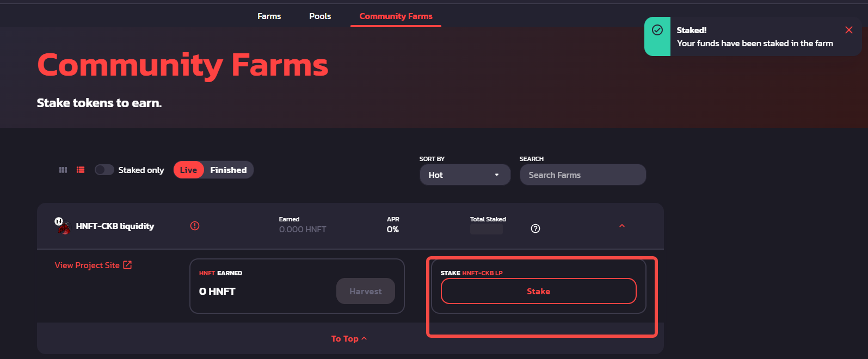Image resolution: width=868 pixels, height=359 pixels.
Task: Select the Live farms filter
Action: click(188, 170)
